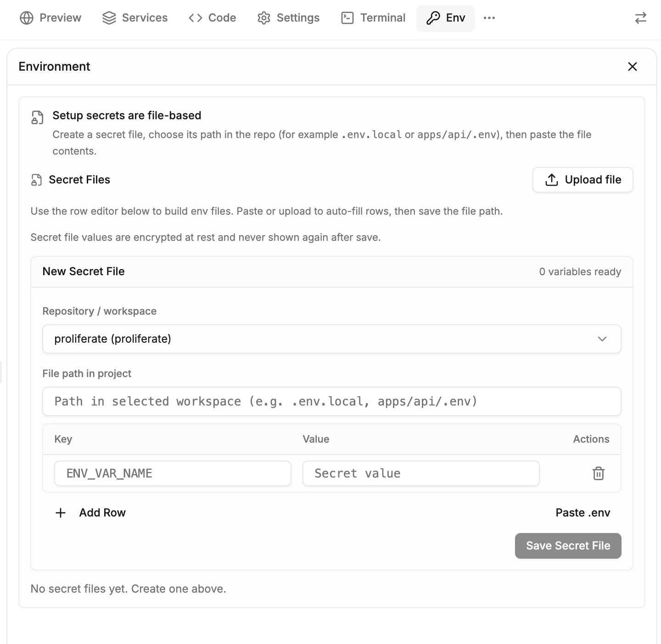Switch to the Services tab
This screenshot has width=661, height=644.
[134, 18]
